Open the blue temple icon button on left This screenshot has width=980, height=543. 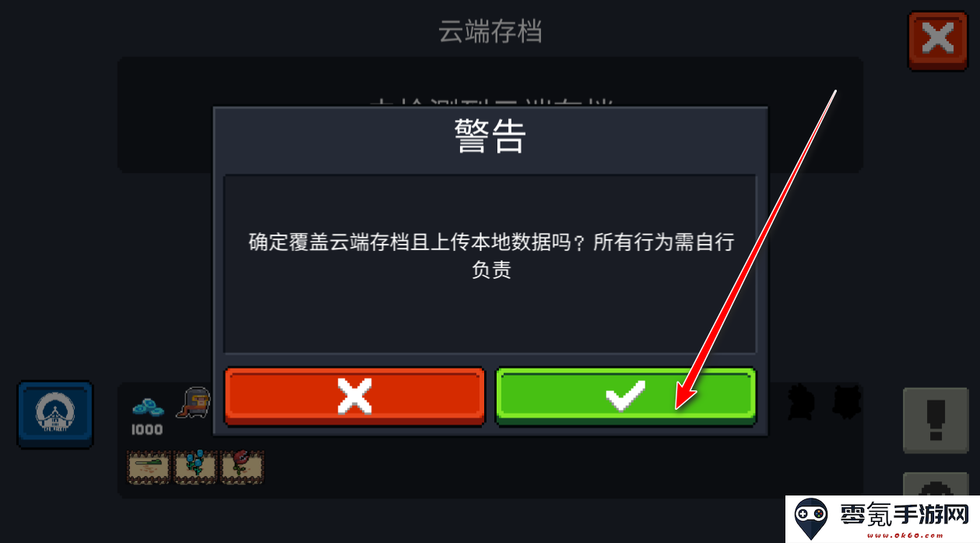click(55, 414)
